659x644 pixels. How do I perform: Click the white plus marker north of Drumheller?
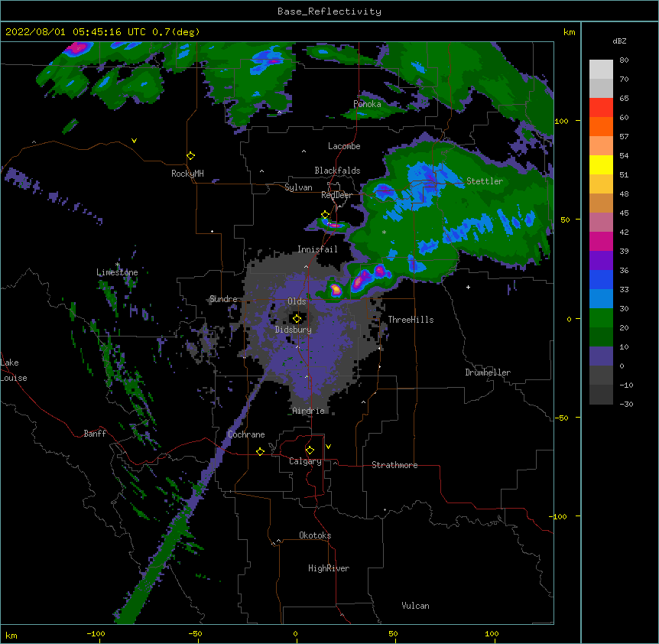tap(468, 287)
